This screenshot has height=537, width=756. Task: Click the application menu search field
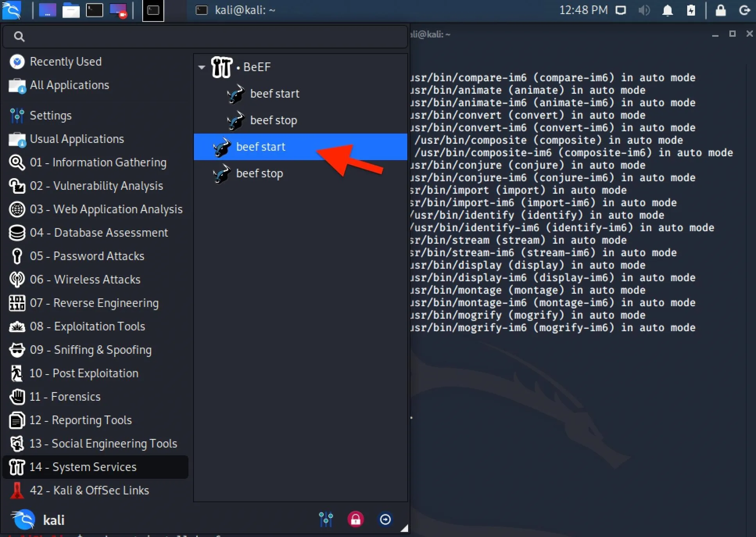tap(205, 37)
